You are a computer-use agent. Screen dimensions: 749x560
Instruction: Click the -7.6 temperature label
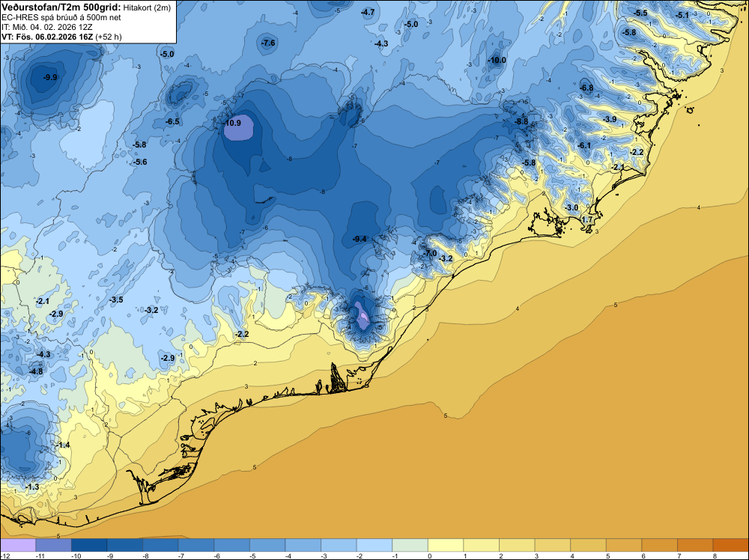(x=268, y=43)
